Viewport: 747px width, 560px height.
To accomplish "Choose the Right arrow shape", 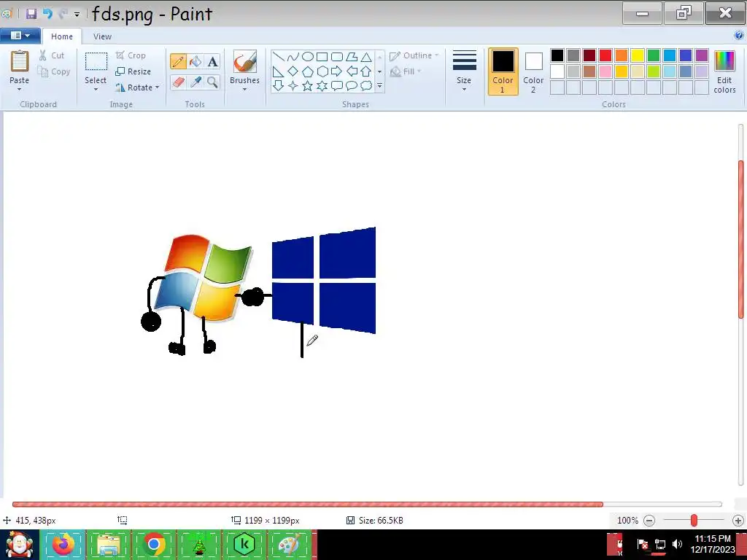I will coord(337,71).
